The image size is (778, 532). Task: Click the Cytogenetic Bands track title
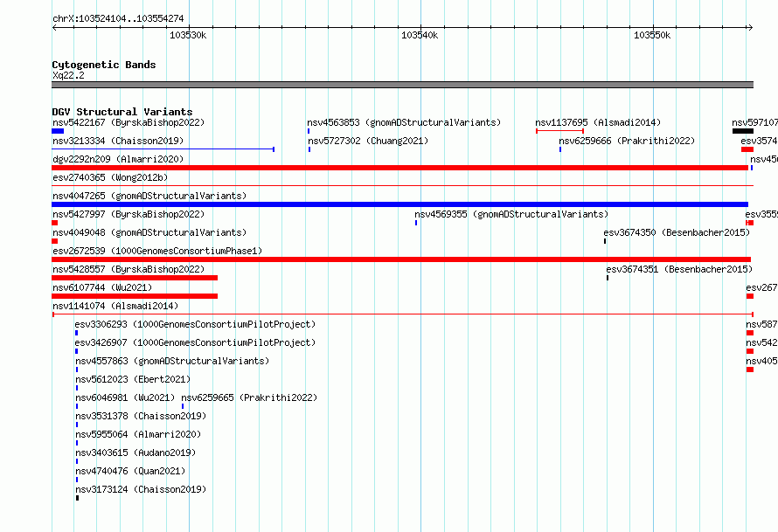(104, 65)
